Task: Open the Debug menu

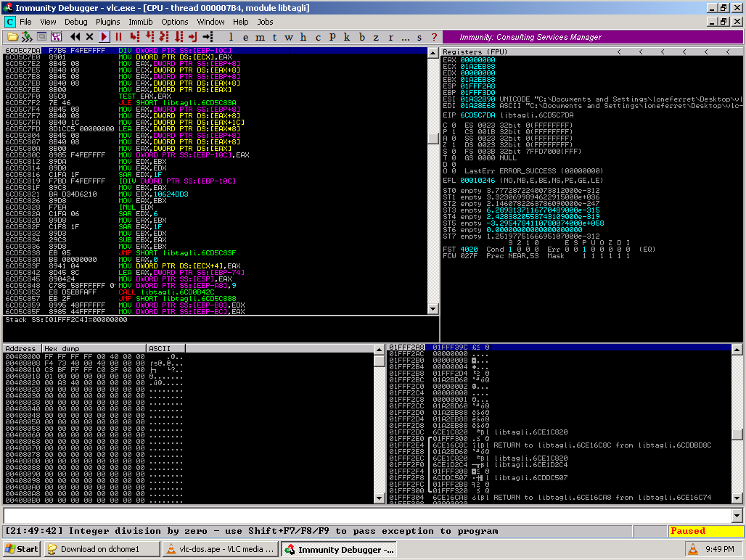Action: click(x=76, y=22)
